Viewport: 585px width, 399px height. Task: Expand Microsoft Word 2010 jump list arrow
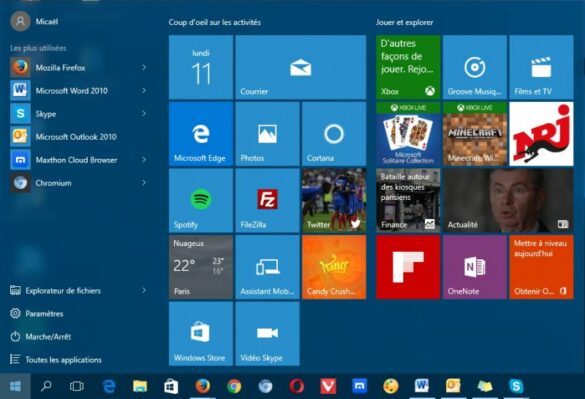coord(144,91)
